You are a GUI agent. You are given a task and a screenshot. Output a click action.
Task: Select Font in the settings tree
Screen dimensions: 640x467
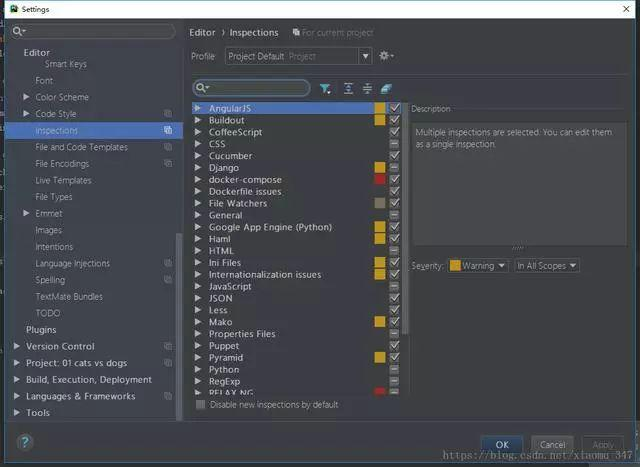44,80
